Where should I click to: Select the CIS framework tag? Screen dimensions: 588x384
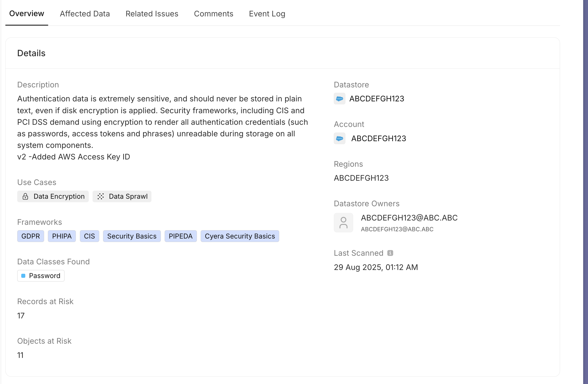pos(89,236)
